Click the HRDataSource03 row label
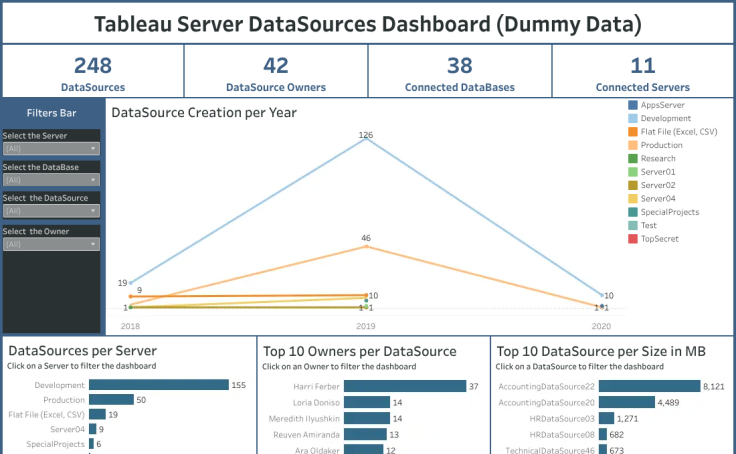This screenshot has width=736, height=454. click(x=562, y=418)
